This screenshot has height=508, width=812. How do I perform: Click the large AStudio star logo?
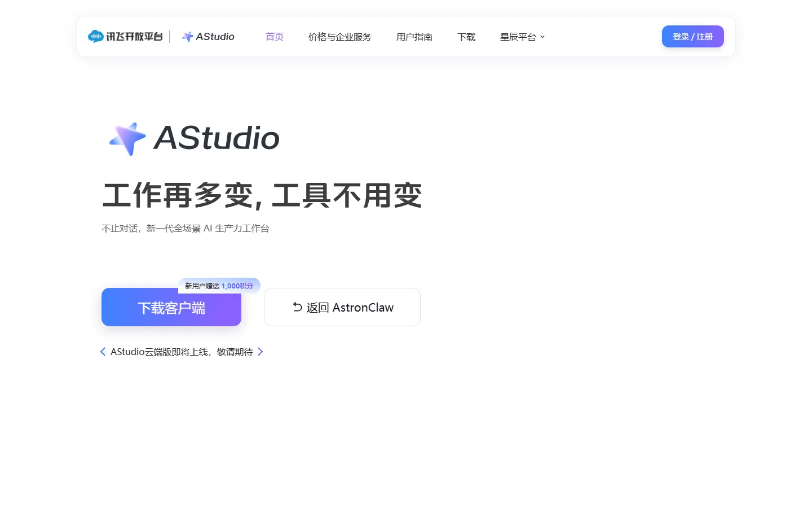127,138
